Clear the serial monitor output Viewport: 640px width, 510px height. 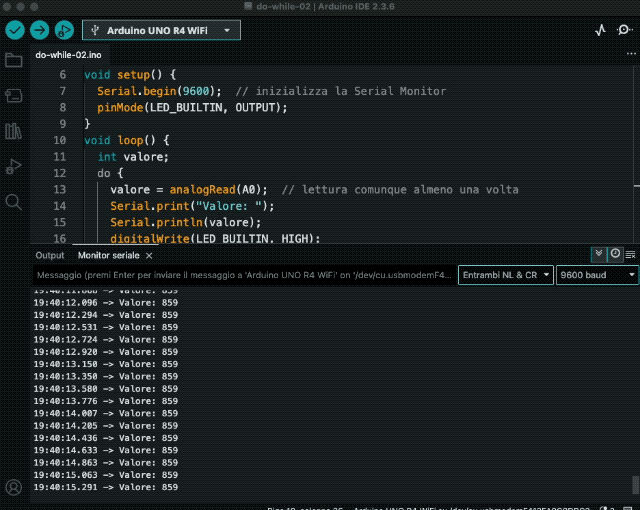630,255
